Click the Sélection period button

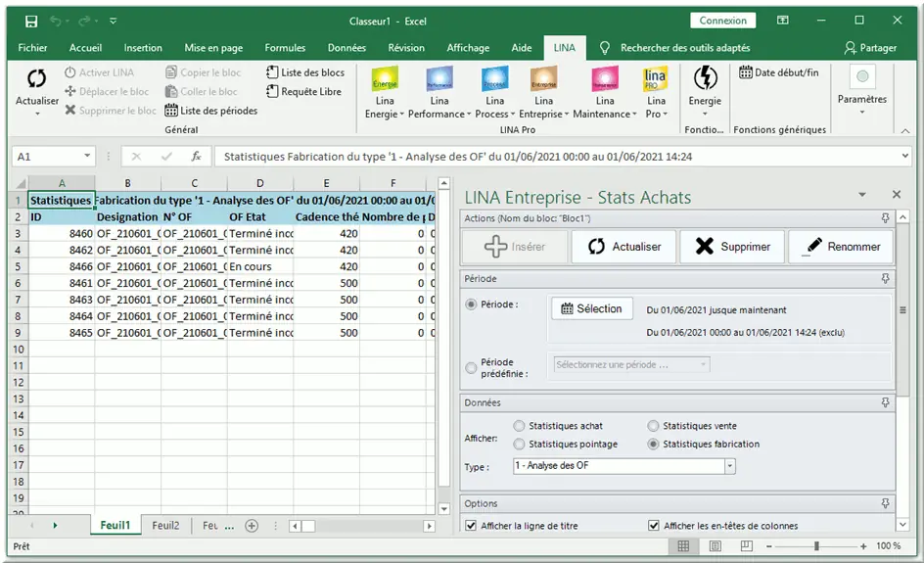pos(591,308)
